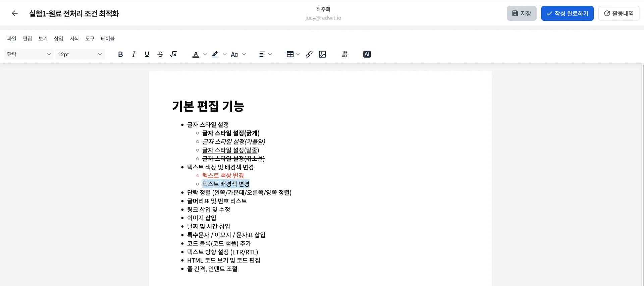
Task: Expand the letter case dropdown arrow
Action: (x=244, y=54)
